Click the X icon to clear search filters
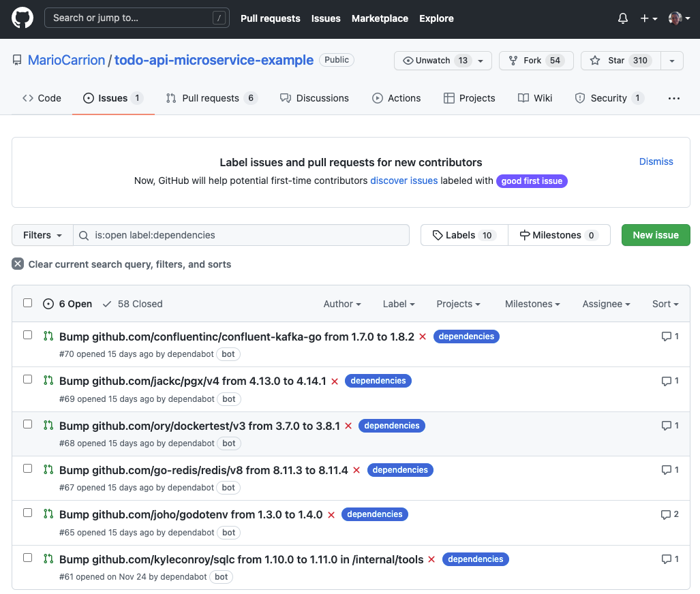Image resolution: width=700 pixels, height=594 pixels. point(18,264)
